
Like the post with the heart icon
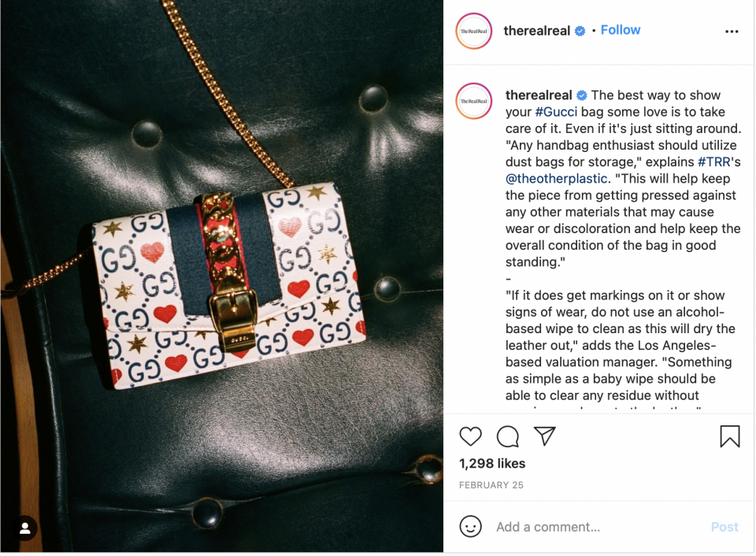point(470,436)
